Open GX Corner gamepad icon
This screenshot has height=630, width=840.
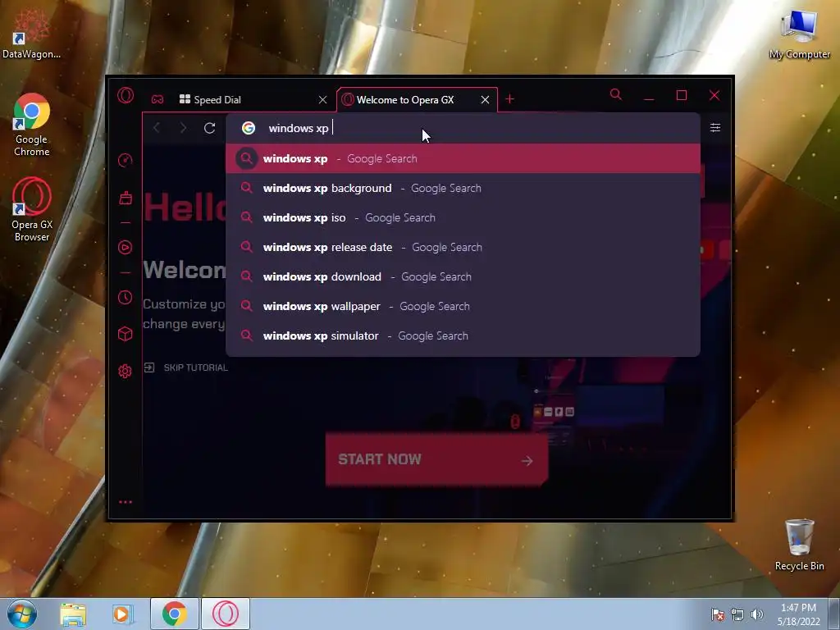[157, 99]
